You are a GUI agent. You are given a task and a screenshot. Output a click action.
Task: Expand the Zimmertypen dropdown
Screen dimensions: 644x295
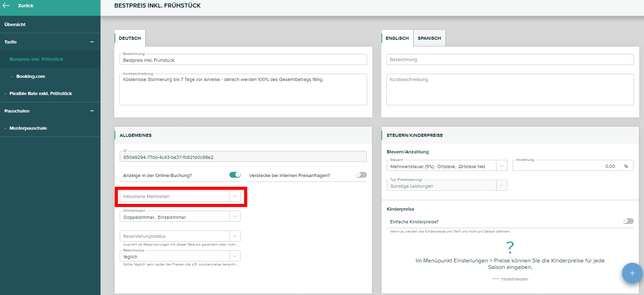(235, 216)
